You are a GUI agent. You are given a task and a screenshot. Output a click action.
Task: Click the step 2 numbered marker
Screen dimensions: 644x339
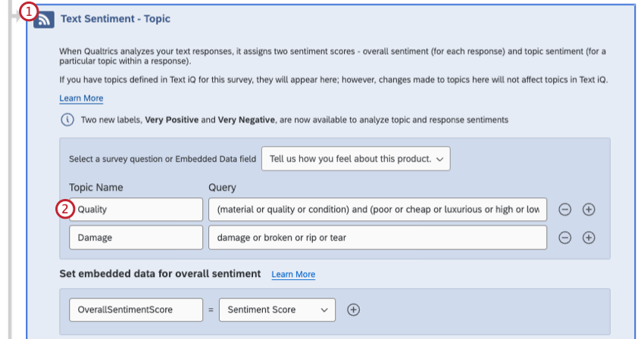66,210
